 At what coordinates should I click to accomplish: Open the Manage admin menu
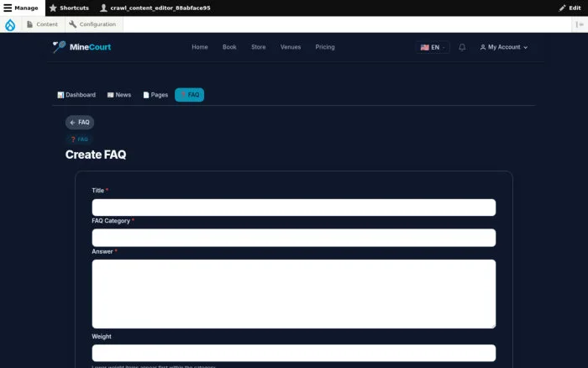[x=21, y=8]
